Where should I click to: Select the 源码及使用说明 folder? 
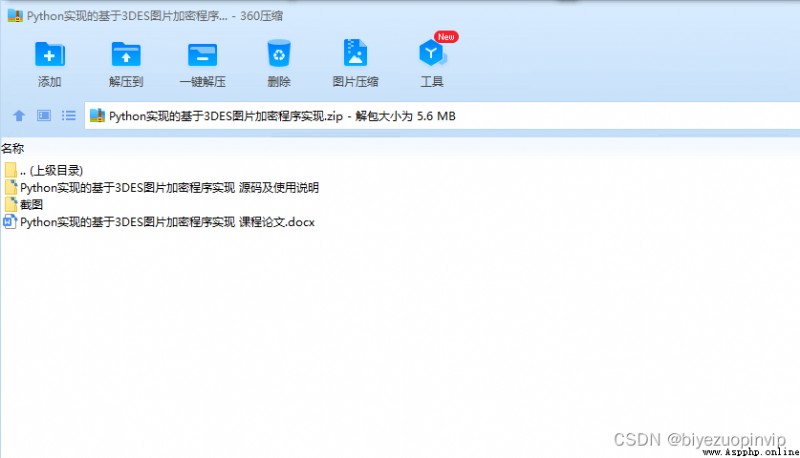[x=161, y=188]
